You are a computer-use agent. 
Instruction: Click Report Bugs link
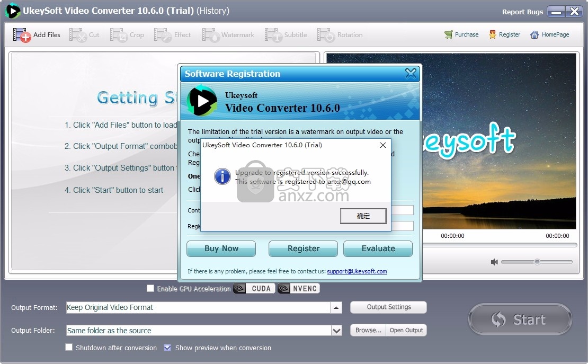point(522,12)
